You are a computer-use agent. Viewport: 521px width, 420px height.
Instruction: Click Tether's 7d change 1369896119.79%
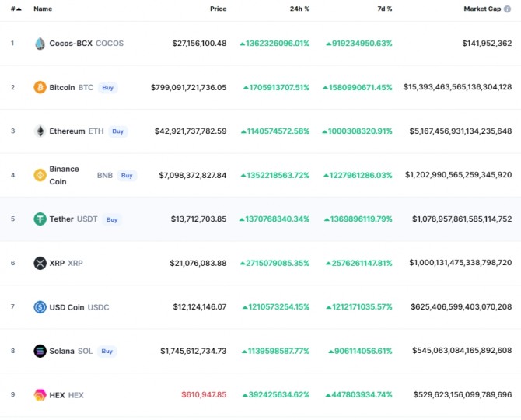358,219
